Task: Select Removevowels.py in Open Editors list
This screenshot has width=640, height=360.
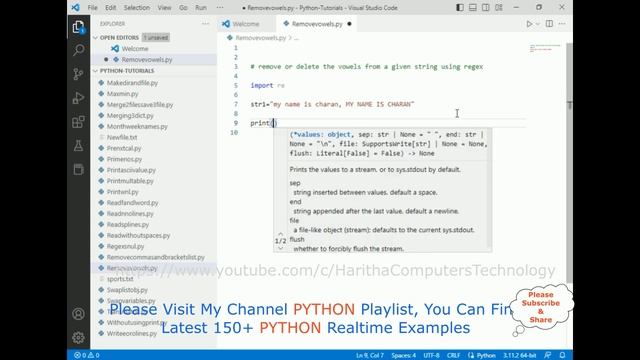Action: 147,60
